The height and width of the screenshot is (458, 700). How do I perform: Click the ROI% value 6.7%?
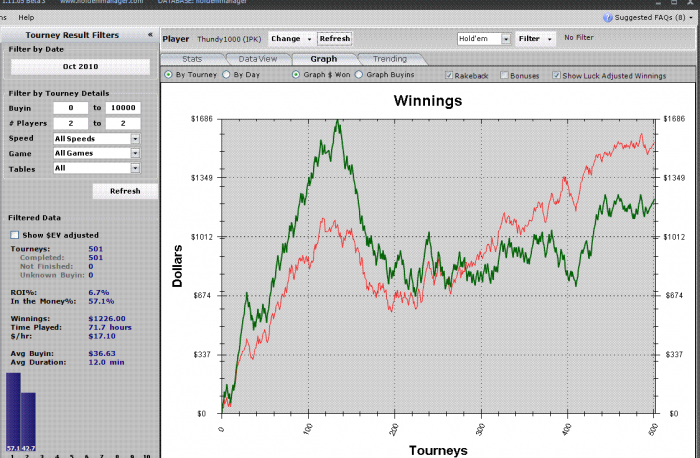click(99, 292)
